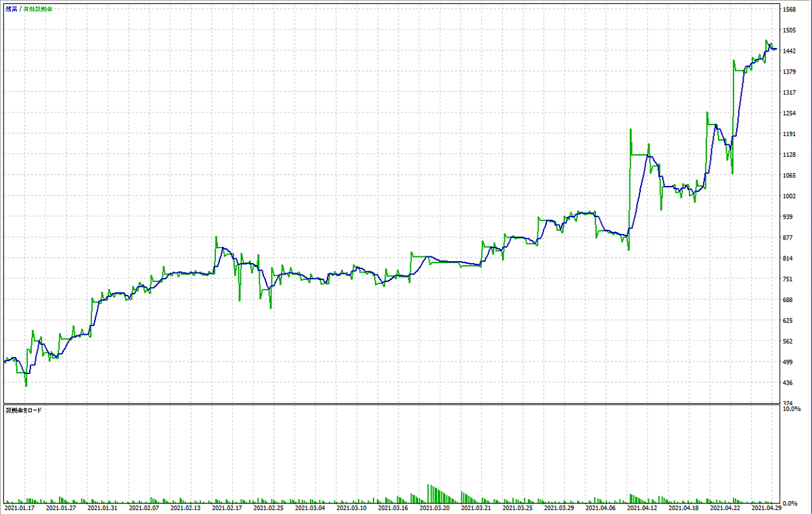Click the 1442 axis value

790,51
